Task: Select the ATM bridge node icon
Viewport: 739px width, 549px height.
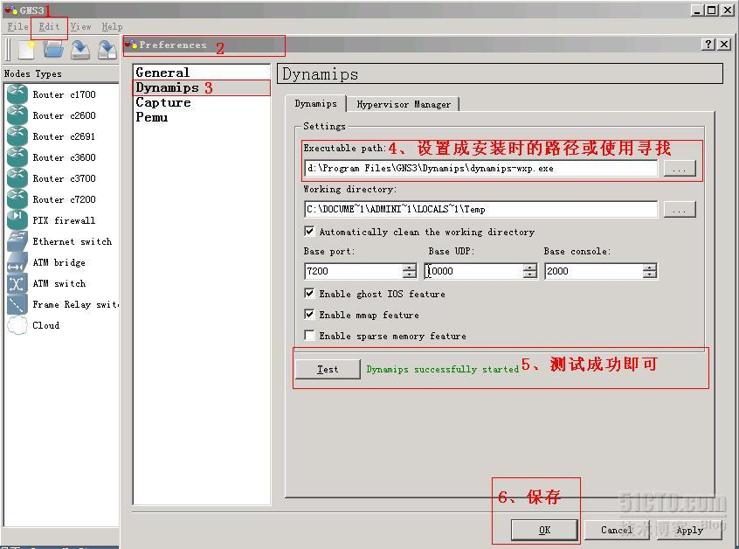Action: point(17,262)
